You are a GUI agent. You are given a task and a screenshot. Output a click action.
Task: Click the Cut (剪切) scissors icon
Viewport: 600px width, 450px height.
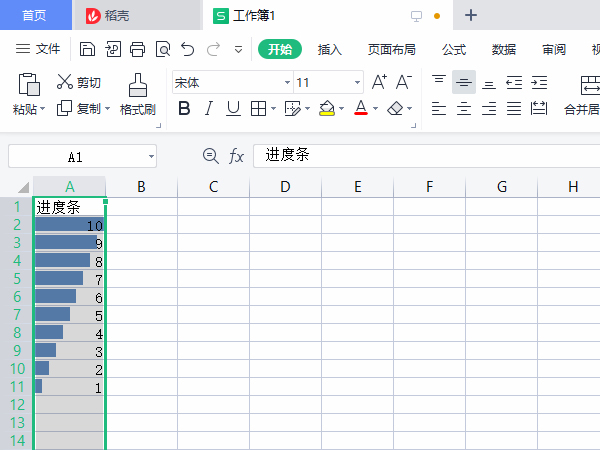pyautogui.click(x=65, y=82)
